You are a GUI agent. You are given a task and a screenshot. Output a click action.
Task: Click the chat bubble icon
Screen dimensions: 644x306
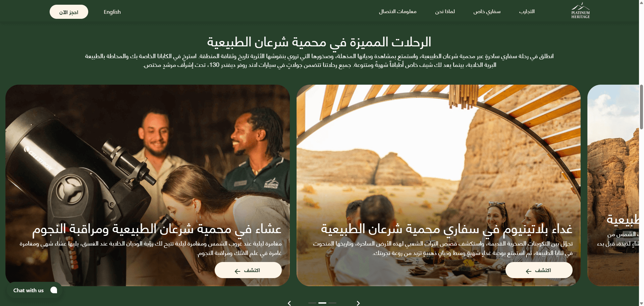(54, 290)
